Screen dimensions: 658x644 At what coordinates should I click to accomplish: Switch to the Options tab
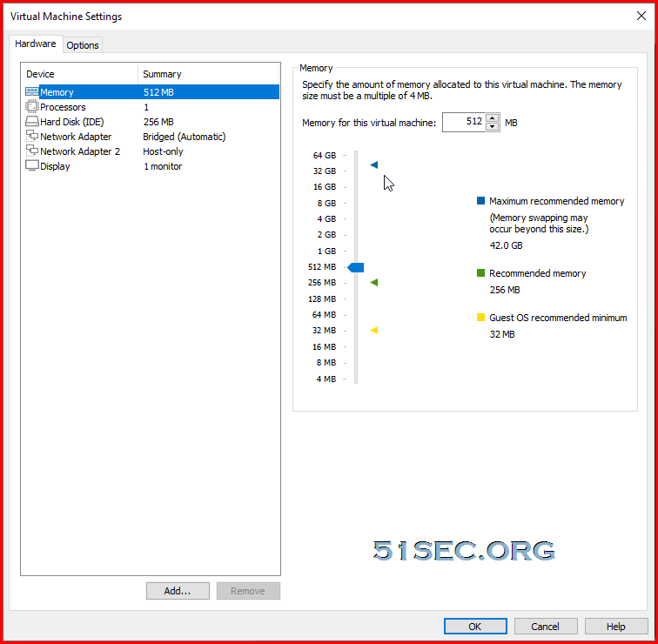(83, 45)
